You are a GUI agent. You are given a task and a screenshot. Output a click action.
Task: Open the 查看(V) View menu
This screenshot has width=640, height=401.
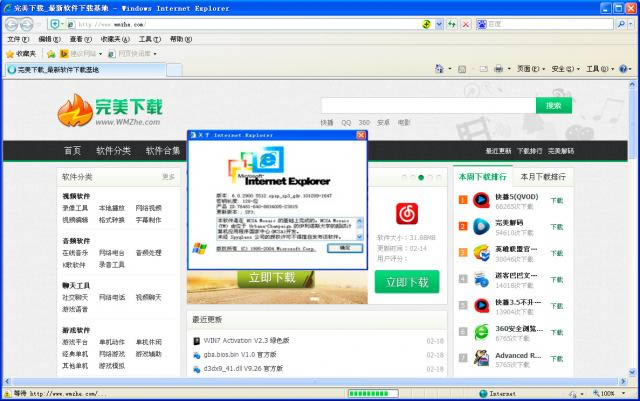pyautogui.click(x=80, y=39)
